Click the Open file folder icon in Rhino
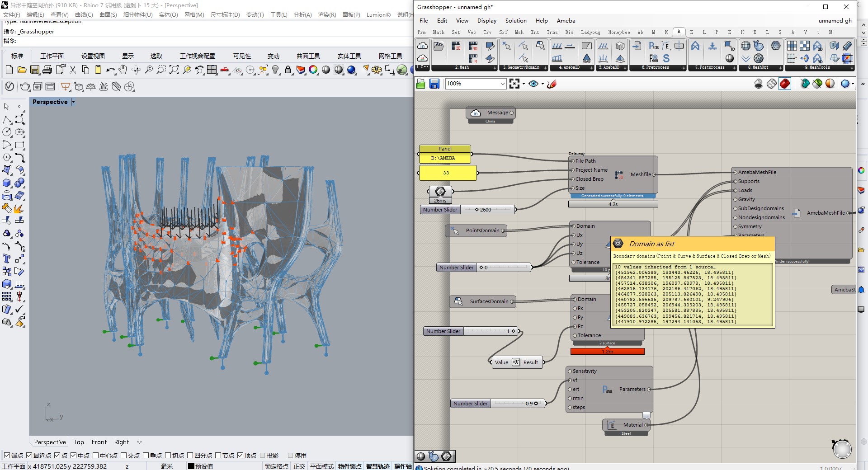 pos(22,70)
